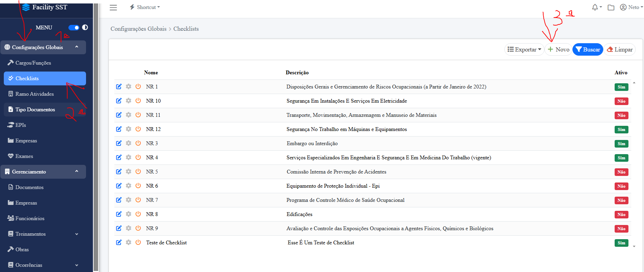Open the Exportar dropdown
The height and width of the screenshot is (272, 644).
(x=524, y=49)
